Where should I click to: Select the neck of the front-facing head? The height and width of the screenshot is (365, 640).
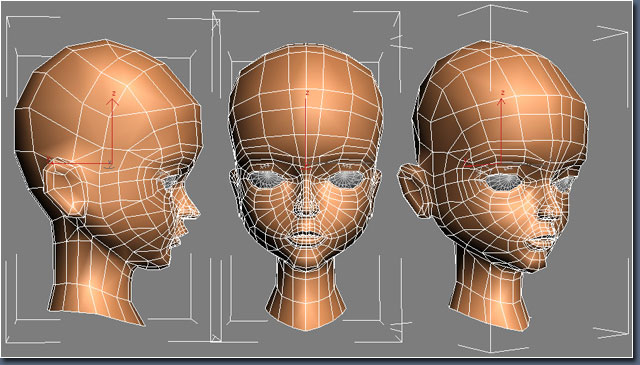(x=306, y=295)
